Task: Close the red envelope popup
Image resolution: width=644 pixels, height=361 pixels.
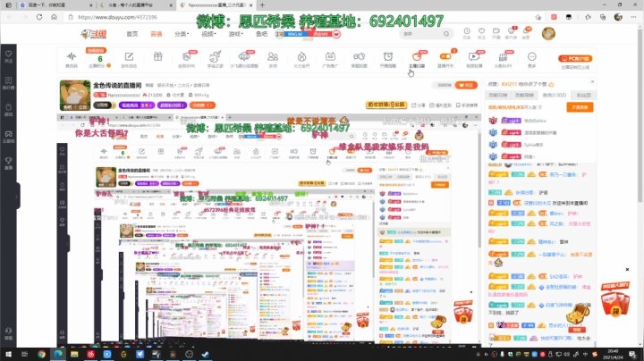Action: [627, 270]
